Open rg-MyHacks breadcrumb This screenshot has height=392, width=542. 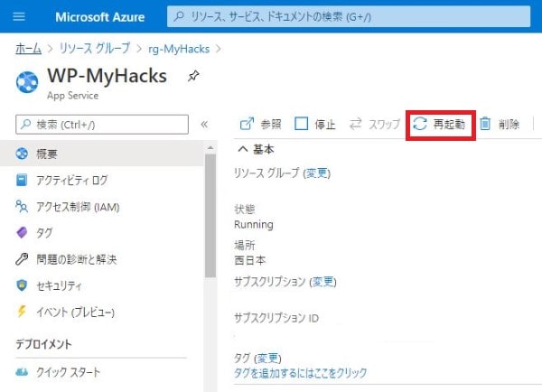[179, 49]
